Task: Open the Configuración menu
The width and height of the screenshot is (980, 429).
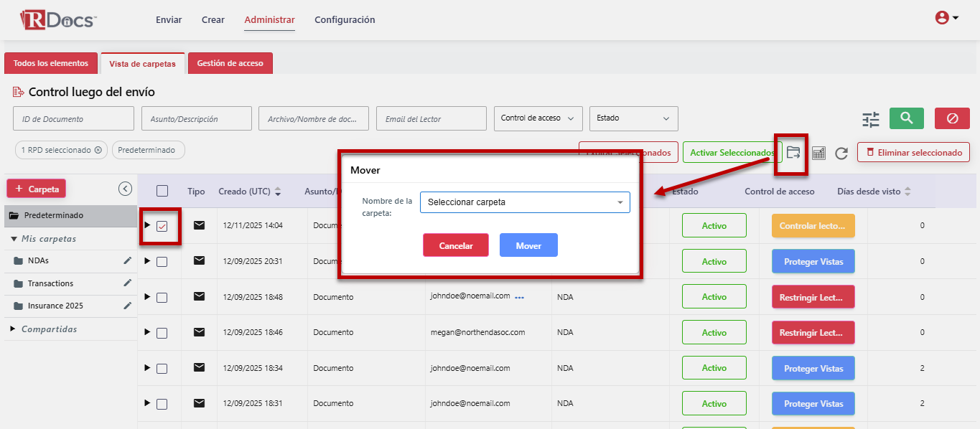Action: coord(345,20)
